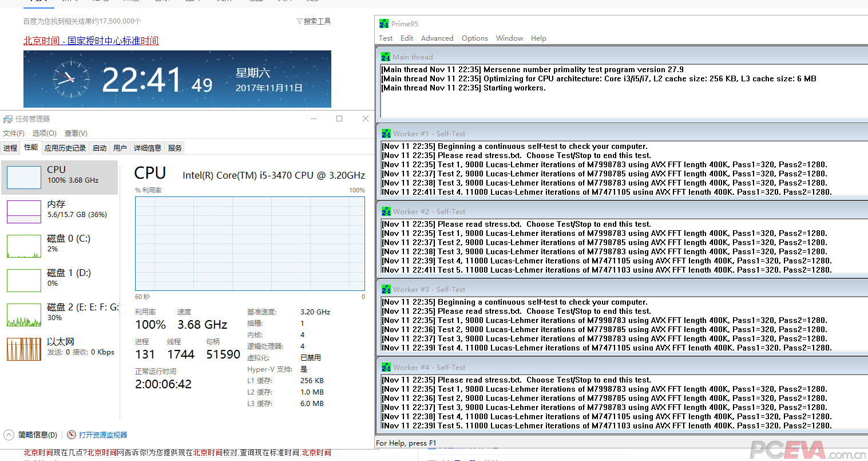The width and height of the screenshot is (868, 461).
Task: Open the Prime95 Window menu
Action: coord(509,38)
